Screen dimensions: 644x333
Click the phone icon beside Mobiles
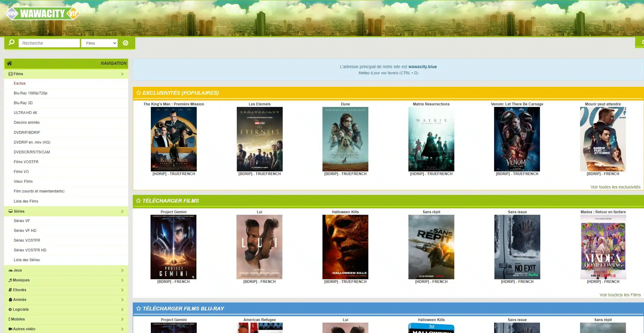(9, 319)
